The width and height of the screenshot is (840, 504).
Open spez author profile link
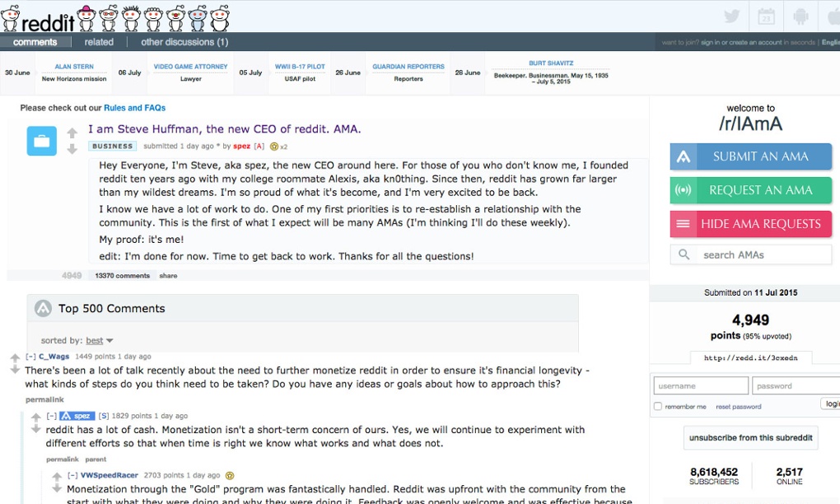[241, 147]
